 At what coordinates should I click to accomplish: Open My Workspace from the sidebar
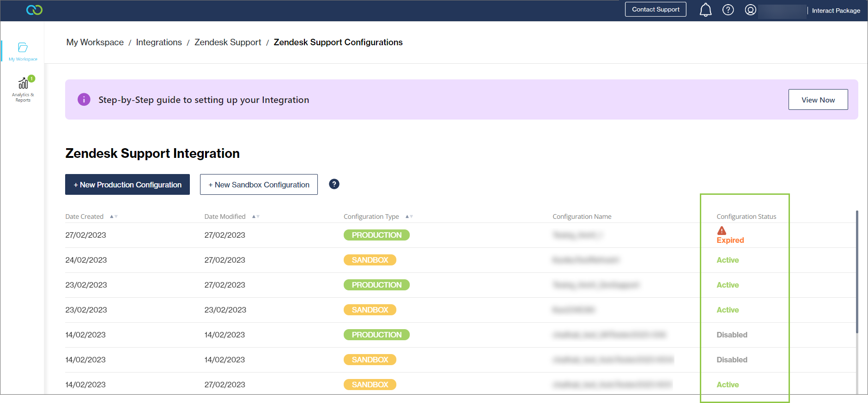(23, 51)
